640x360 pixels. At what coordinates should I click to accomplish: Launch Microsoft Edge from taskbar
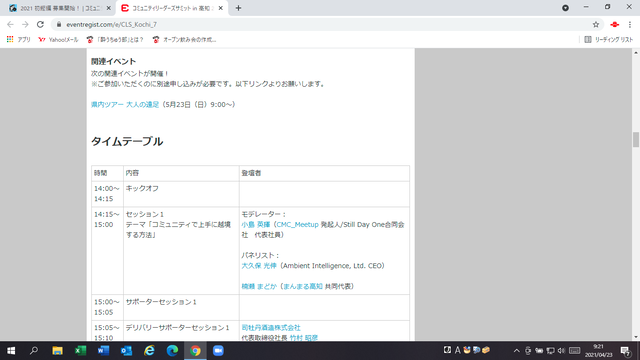point(172,351)
